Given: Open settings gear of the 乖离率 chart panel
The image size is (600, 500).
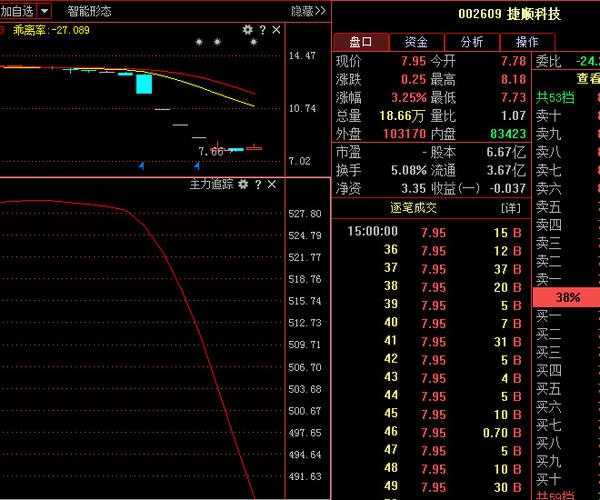Looking at the screenshot, I should point(247,31).
